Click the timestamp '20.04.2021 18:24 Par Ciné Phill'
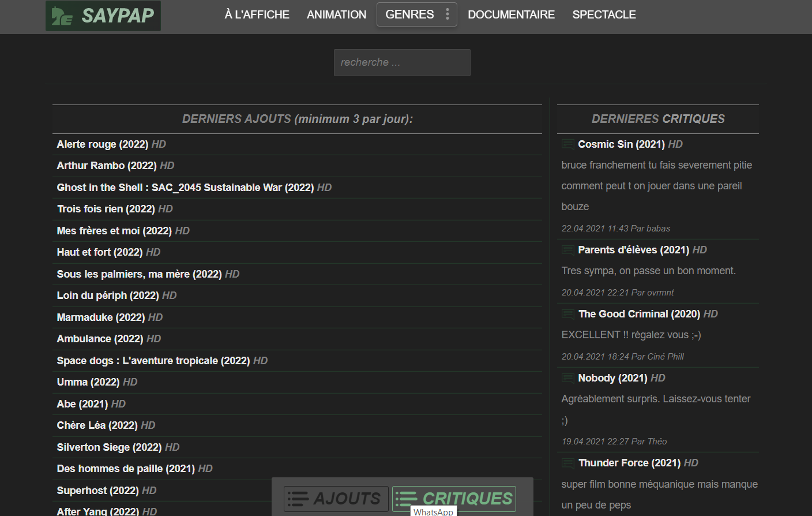Screen dimensions: 812x516 (x=623, y=357)
